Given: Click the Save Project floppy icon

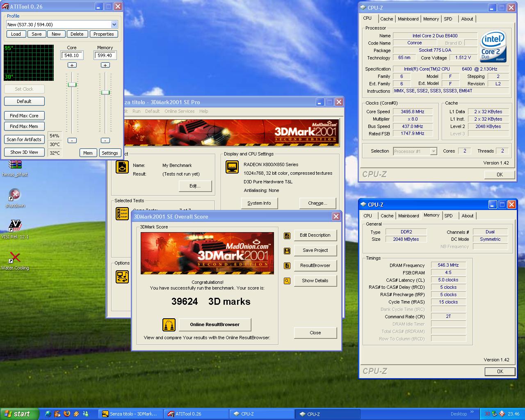Looking at the screenshot, I should pyautogui.click(x=287, y=251).
